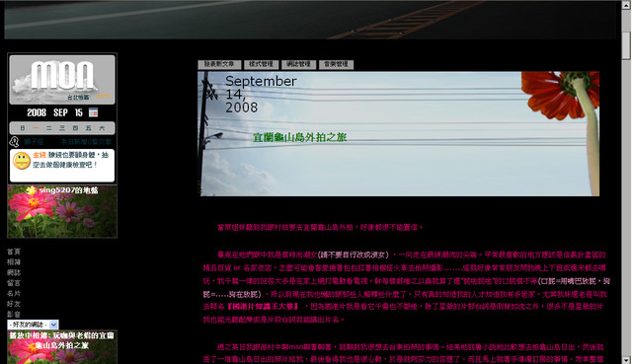
Task: Click the vertical scrollbar thumb
Action: click(x=626, y=45)
